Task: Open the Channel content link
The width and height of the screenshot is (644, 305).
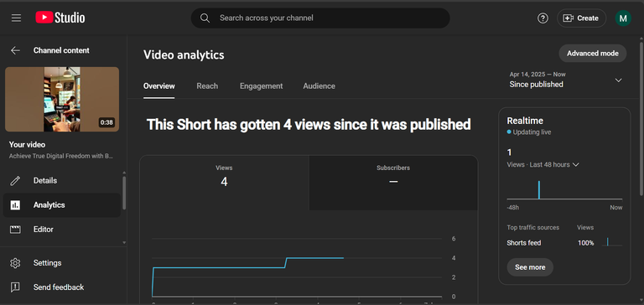Action: point(61,50)
